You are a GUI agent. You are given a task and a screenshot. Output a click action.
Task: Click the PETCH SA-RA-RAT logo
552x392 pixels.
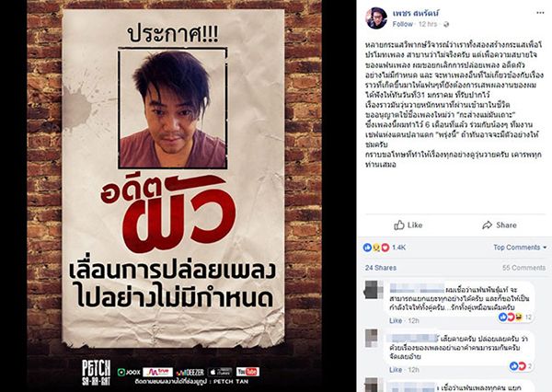click(96, 373)
